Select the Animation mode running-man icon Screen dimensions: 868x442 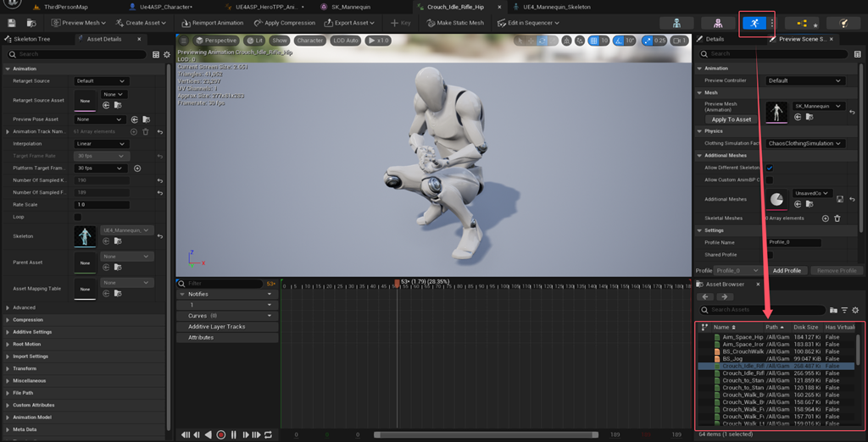click(754, 23)
